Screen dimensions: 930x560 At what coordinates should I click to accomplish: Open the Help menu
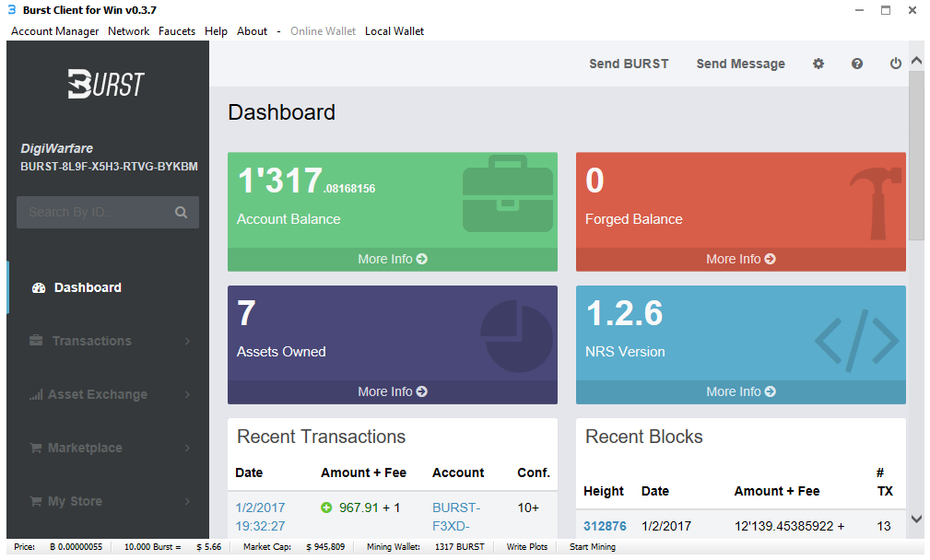(216, 31)
